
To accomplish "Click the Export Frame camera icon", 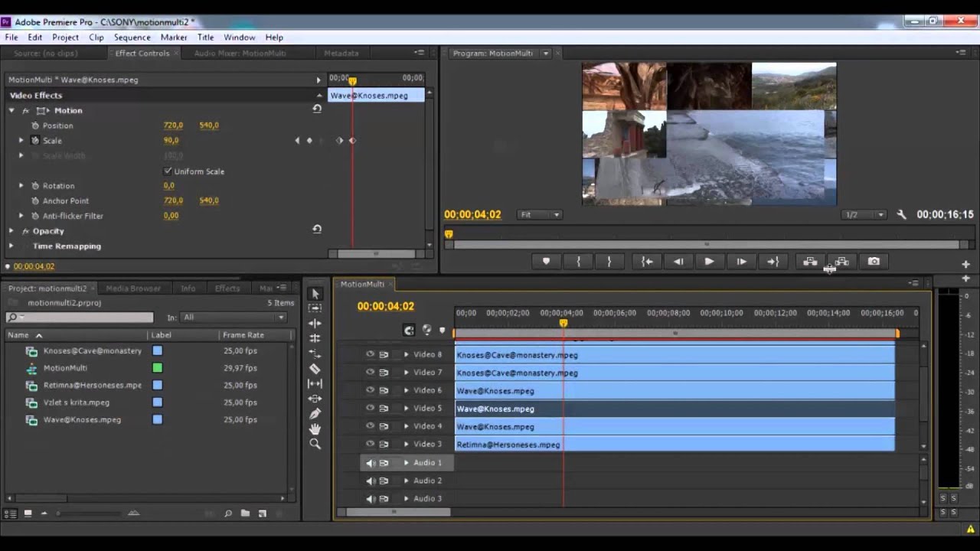I will (x=874, y=262).
